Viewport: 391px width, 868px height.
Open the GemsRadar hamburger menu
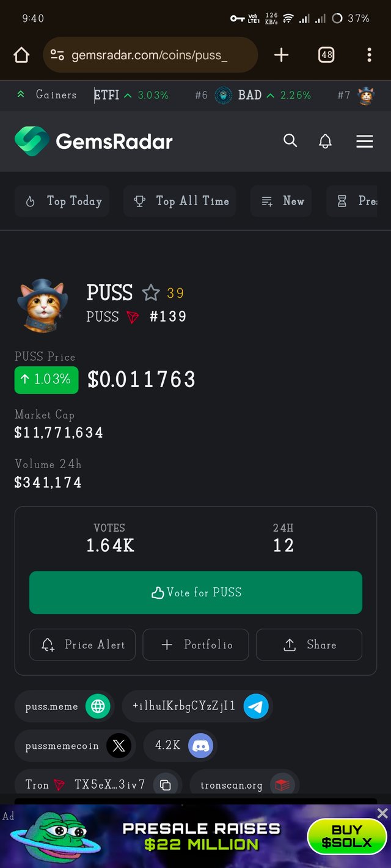[x=365, y=142]
